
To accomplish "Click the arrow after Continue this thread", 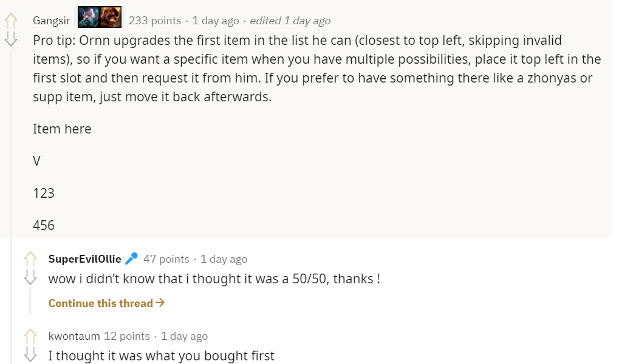I will (160, 302).
